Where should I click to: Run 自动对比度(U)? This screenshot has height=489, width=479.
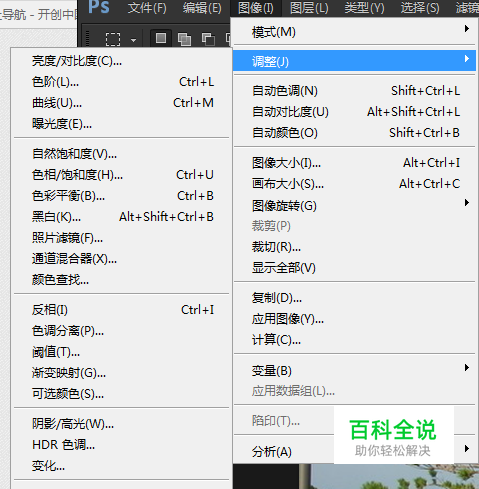[354, 112]
